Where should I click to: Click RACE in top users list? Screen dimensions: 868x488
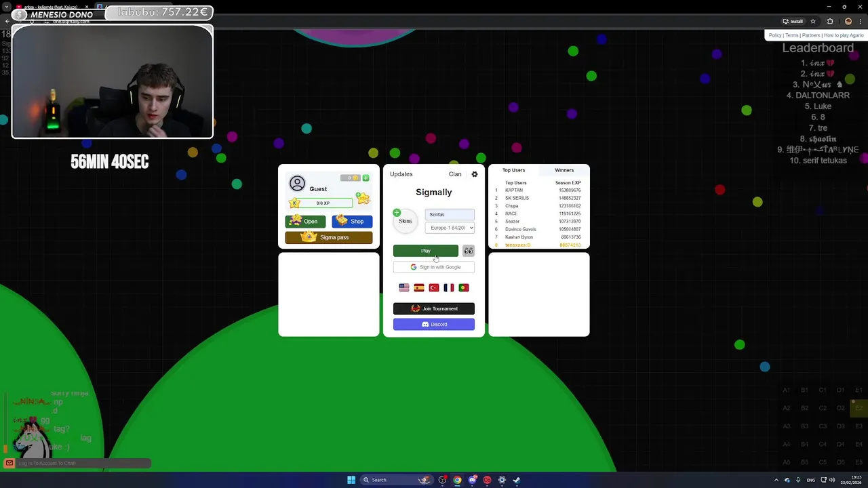pos(511,213)
